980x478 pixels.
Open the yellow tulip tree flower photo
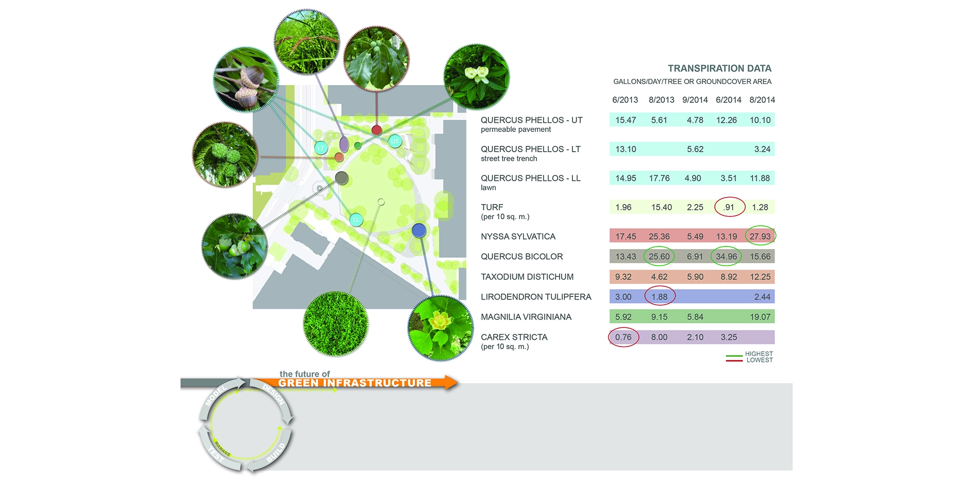pyautogui.click(x=440, y=328)
